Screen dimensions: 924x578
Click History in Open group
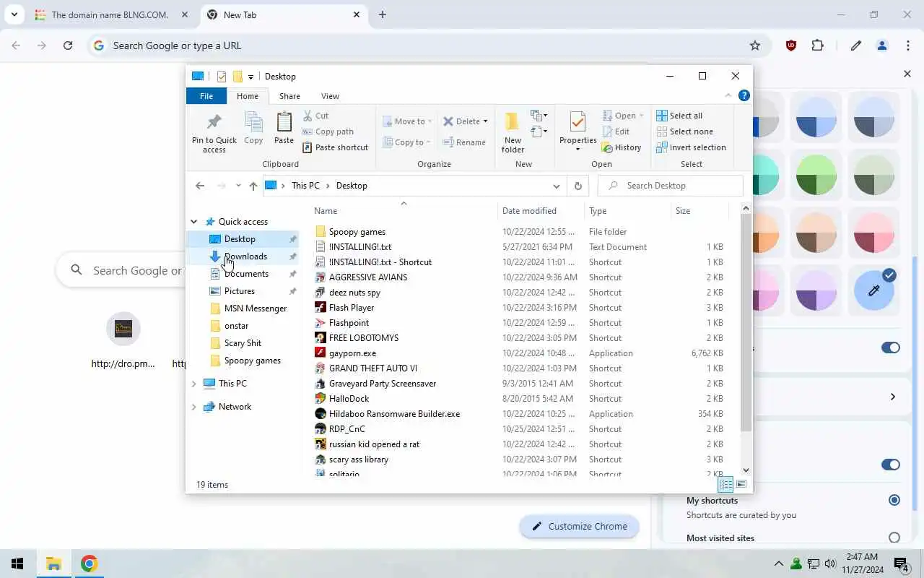pyautogui.click(x=622, y=147)
